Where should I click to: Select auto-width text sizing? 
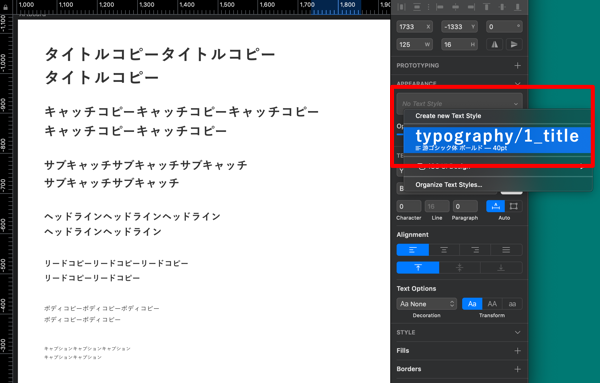pos(496,206)
